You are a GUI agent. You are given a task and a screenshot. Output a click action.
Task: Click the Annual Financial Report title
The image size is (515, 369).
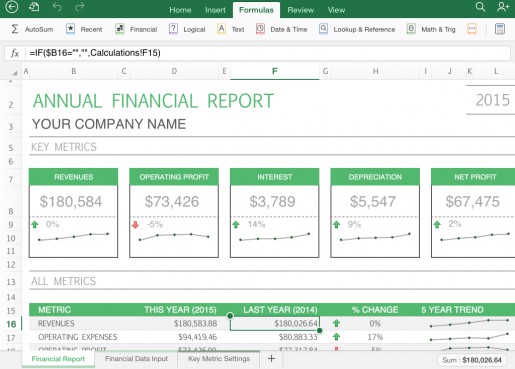click(153, 101)
